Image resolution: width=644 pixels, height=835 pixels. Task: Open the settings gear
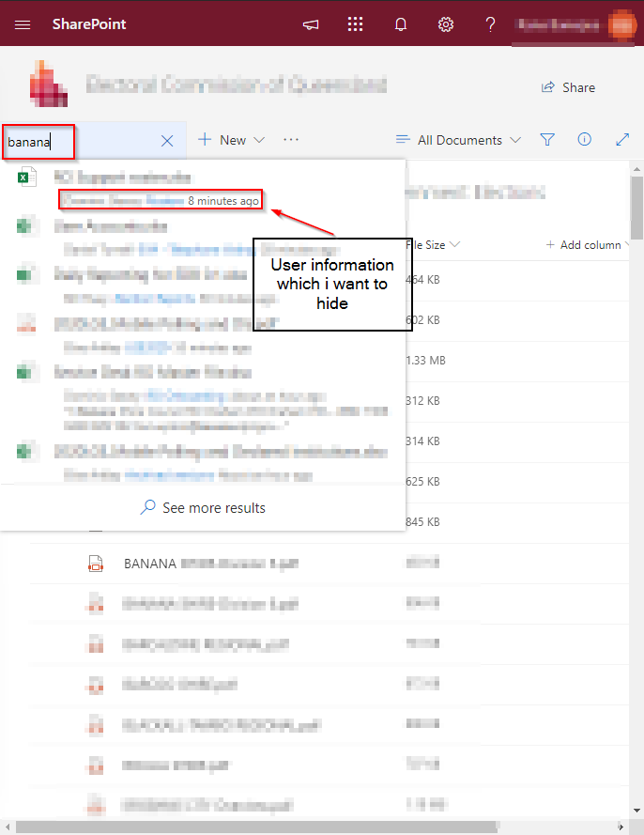click(446, 24)
